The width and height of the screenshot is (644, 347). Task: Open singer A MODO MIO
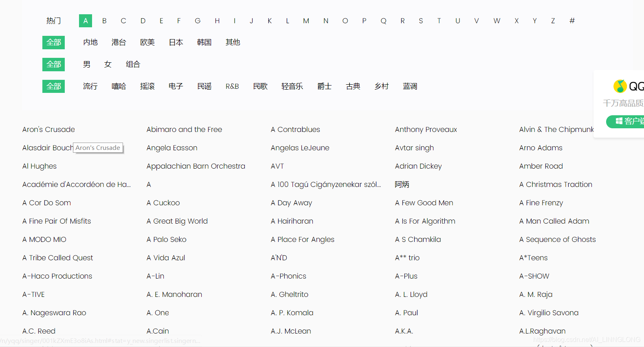coord(44,239)
